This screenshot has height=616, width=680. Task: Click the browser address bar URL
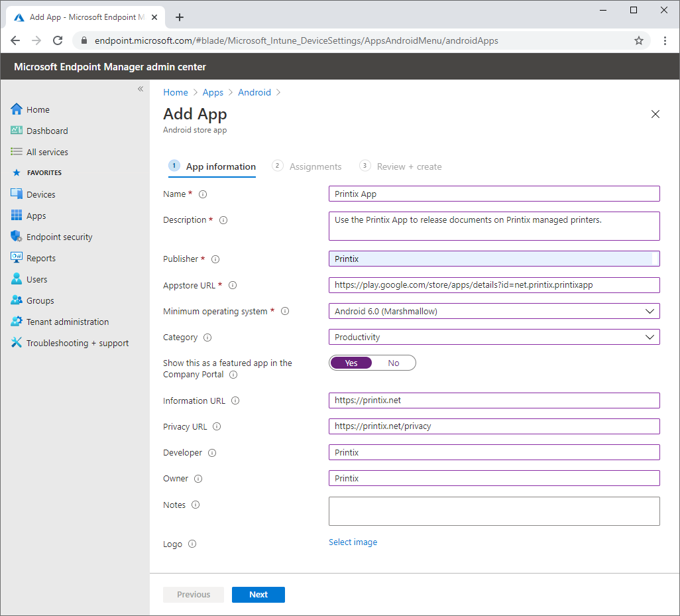[296, 40]
